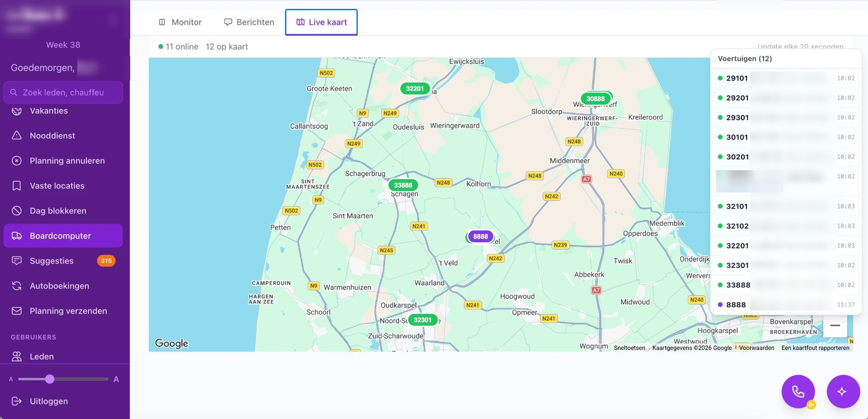
Task: Open Planning verzenden mail item
Action: click(x=63, y=311)
